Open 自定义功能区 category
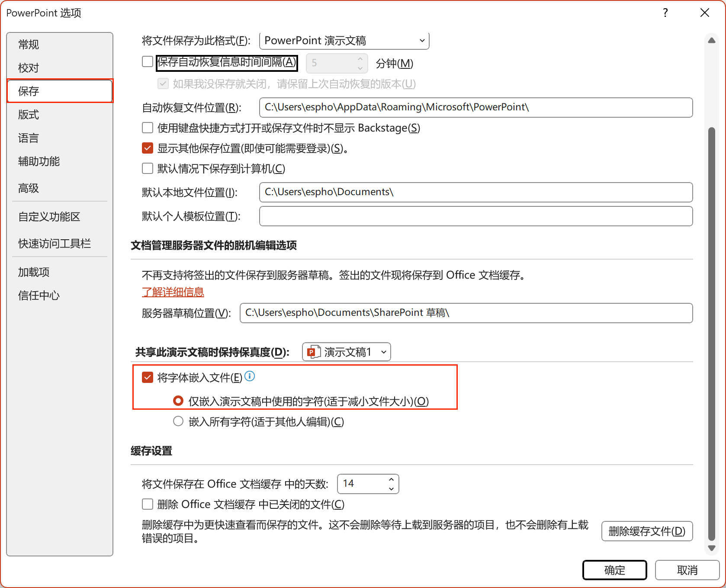The image size is (726, 588). coord(60,216)
